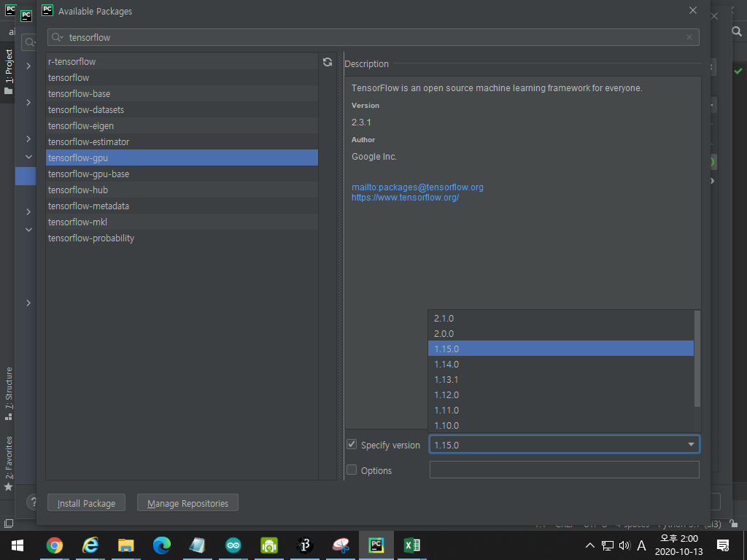Focus the package search field
747x560 pixels.
[373, 37]
